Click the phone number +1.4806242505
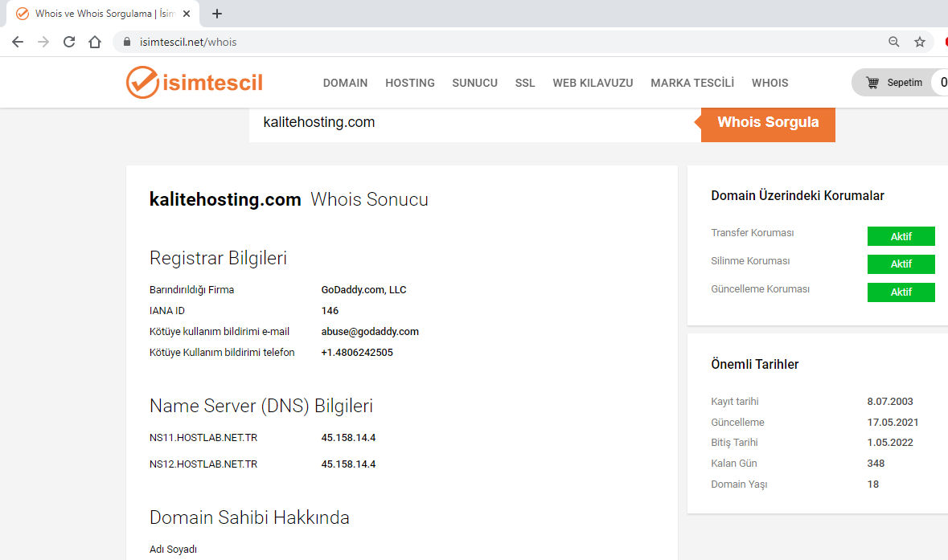Image resolution: width=948 pixels, height=560 pixels. coord(357,352)
